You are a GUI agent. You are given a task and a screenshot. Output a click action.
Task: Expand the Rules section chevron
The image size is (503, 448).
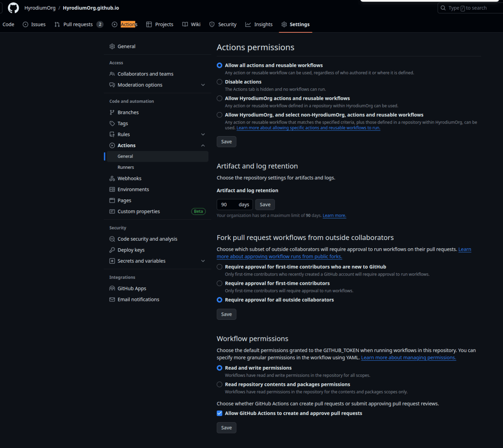coord(203,134)
